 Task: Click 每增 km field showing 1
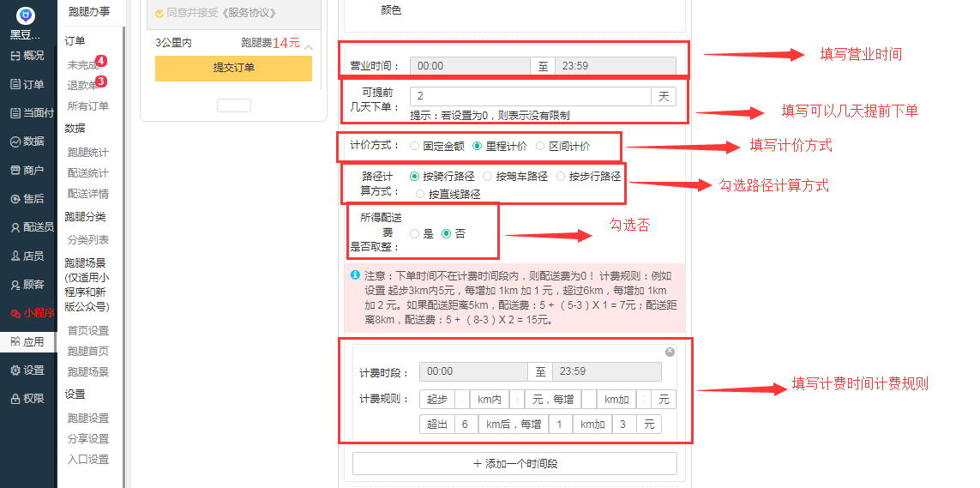pyautogui.click(x=562, y=425)
